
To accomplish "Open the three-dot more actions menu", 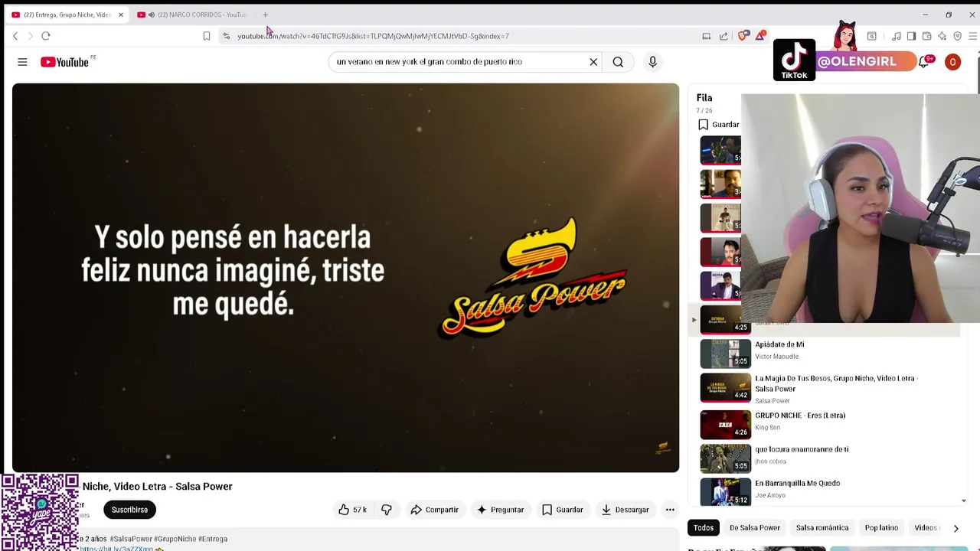I will 670,510.
